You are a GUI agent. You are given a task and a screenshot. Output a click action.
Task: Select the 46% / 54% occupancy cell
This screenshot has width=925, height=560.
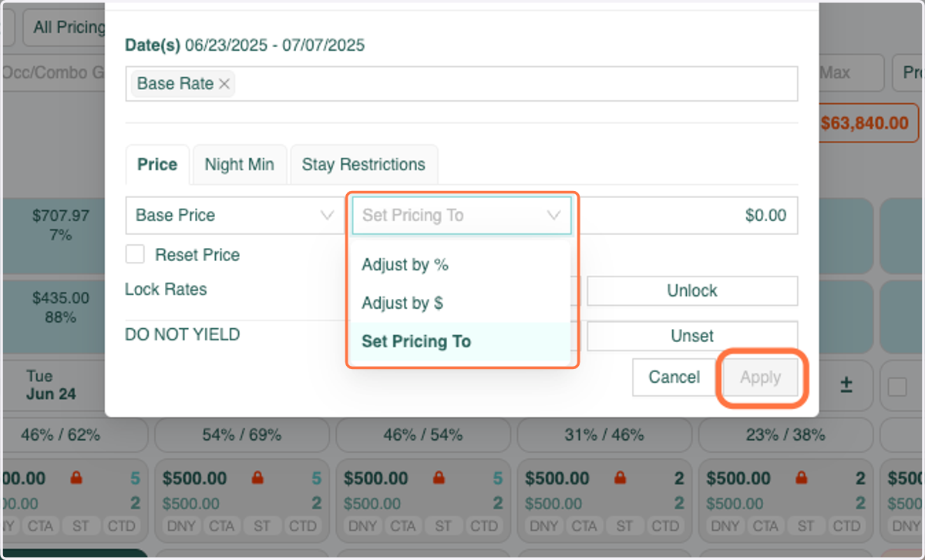click(x=423, y=435)
